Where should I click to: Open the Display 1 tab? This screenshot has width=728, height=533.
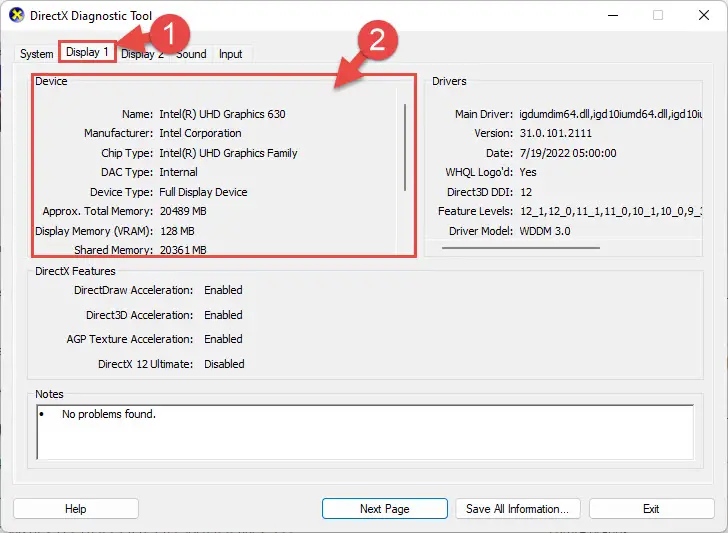point(87,52)
